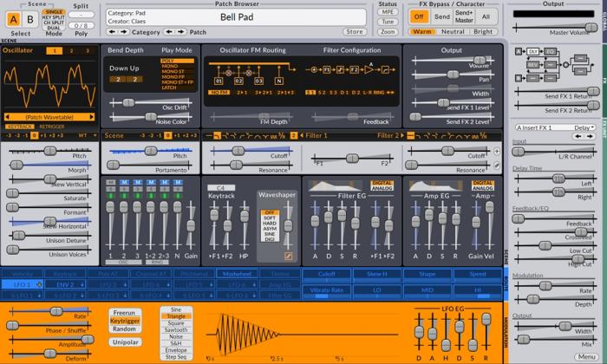Select previous wavetable using left arrow
The image size is (607, 364).
[7, 117]
